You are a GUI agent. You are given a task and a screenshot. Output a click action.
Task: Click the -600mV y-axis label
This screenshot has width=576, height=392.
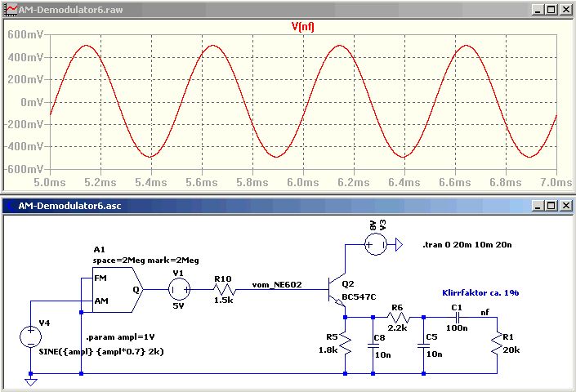(x=24, y=169)
